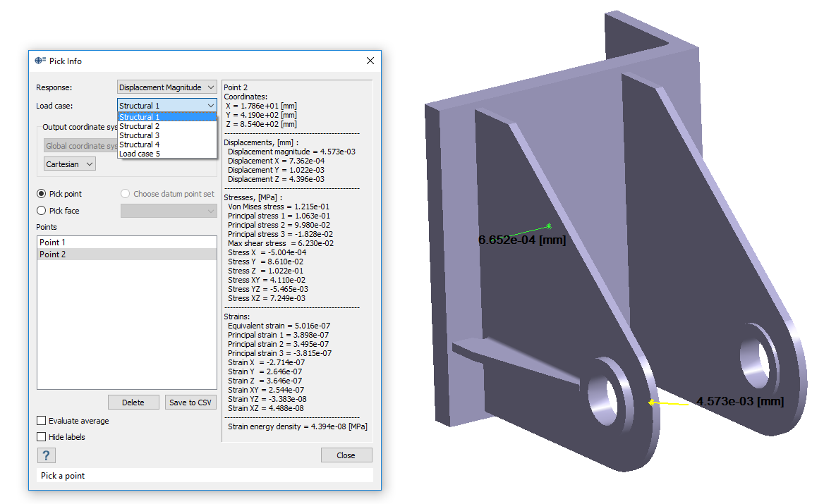This screenshot has height=504, width=836.
Task: Enable the Evaluate average checkbox
Action: point(42,421)
